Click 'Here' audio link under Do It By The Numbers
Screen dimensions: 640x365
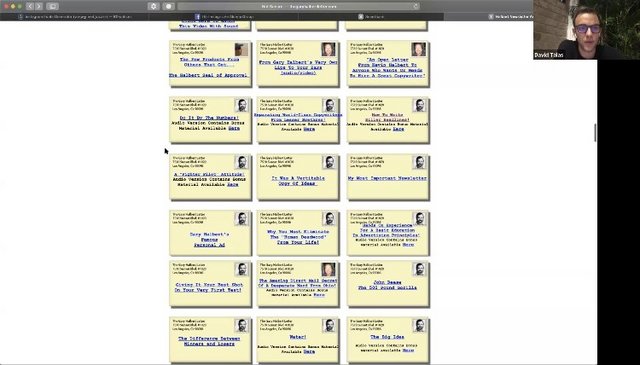(x=234, y=128)
